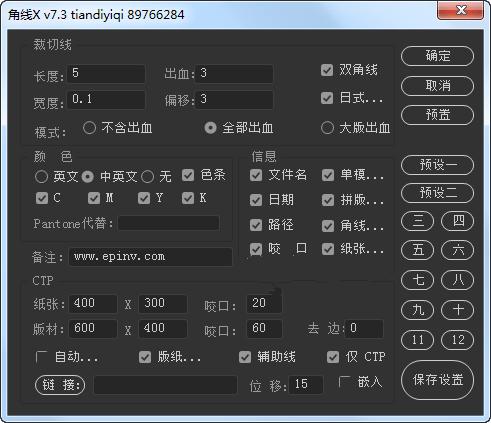Uncheck the M color checkbox

[x=94, y=198]
